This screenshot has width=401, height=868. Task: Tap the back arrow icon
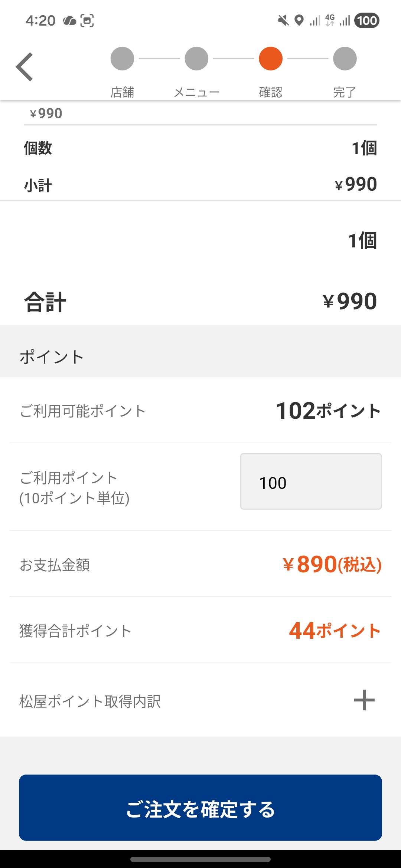pos(25,67)
